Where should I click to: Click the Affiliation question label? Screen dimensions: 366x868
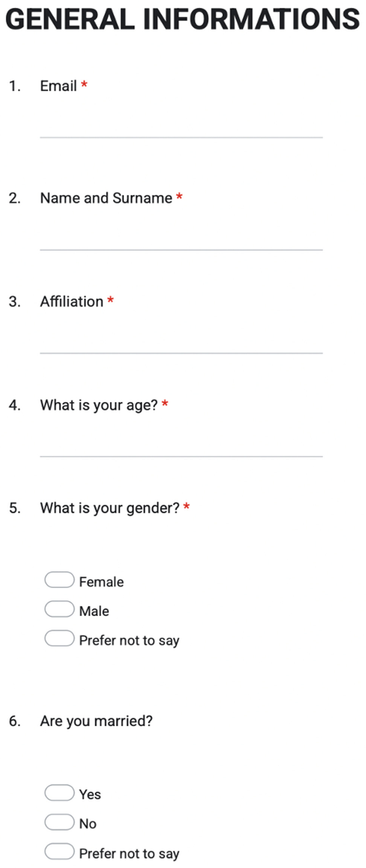pyautogui.click(x=72, y=301)
